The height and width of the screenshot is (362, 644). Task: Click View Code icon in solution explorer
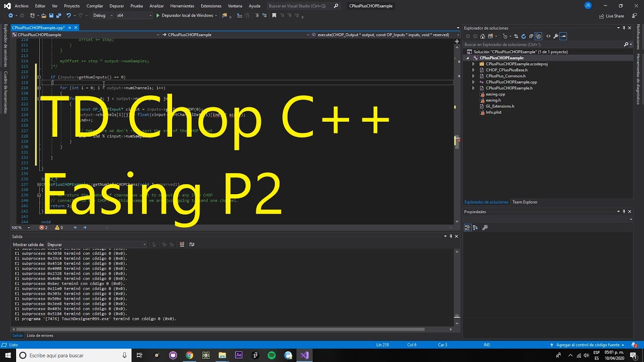tap(548, 36)
